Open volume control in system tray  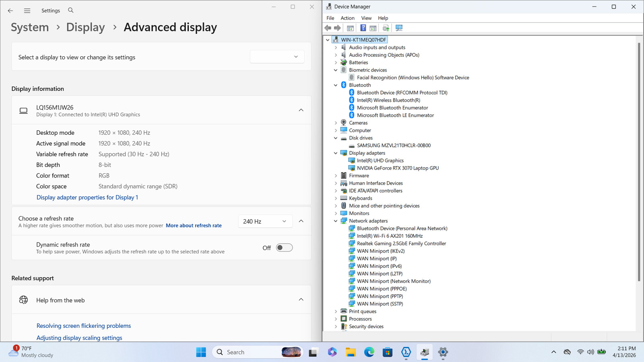point(590,352)
